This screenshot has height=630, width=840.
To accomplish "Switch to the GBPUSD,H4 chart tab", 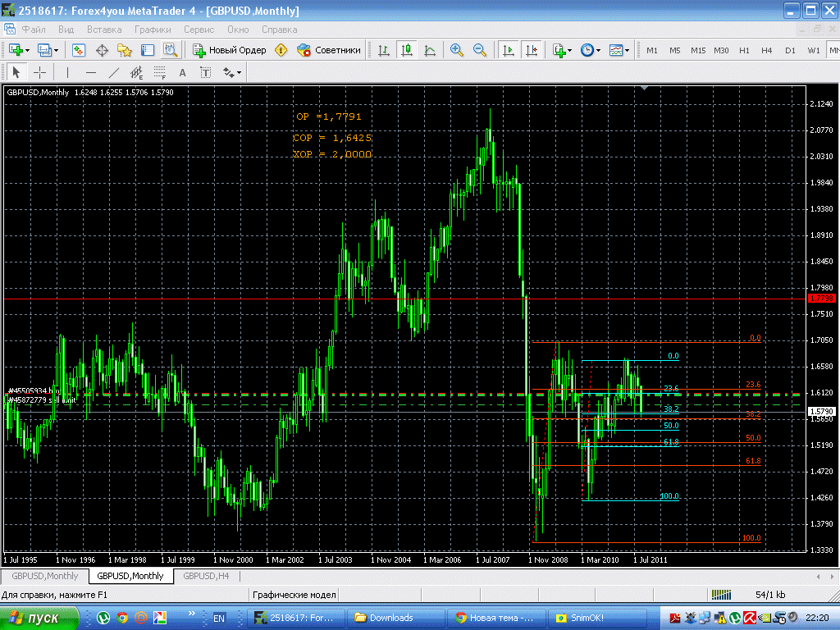I will (x=206, y=576).
